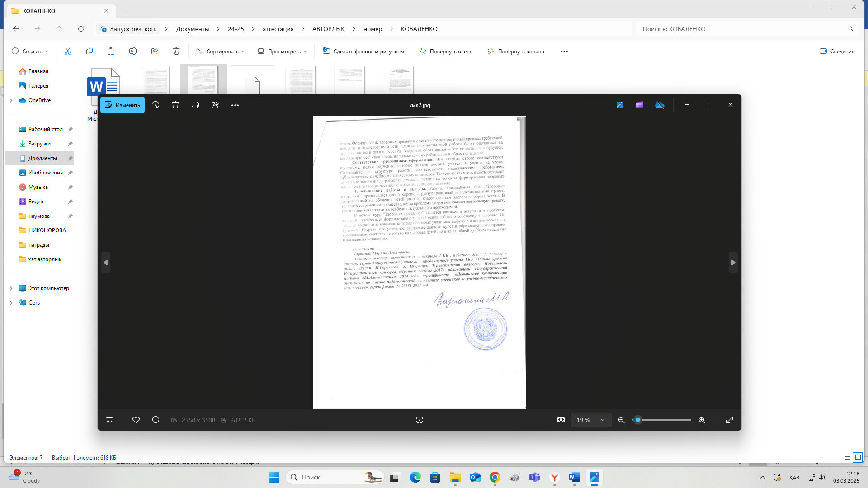Enter fullscreen view of the photo
Viewport: 868px width, 488px height.
tap(729, 420)
